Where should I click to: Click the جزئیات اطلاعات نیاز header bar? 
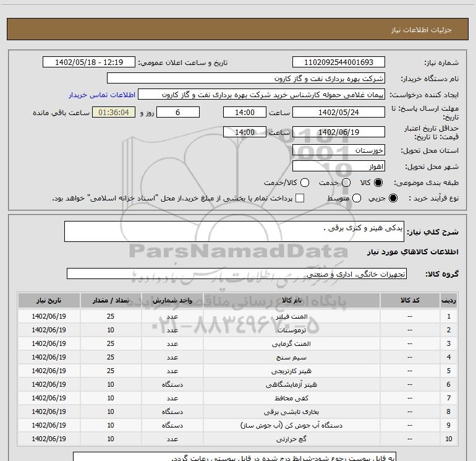coord(237,29)
